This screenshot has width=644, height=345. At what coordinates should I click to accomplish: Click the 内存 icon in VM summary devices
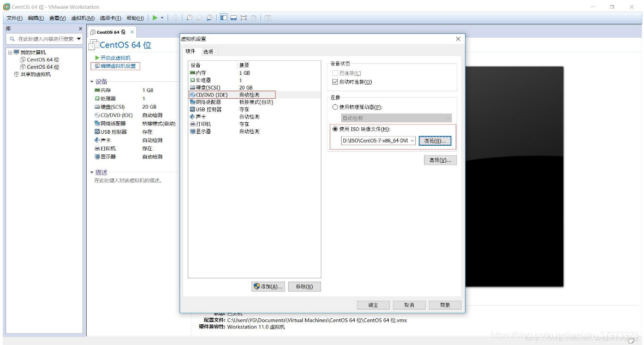pyautogui.click(x=97, y=91)
